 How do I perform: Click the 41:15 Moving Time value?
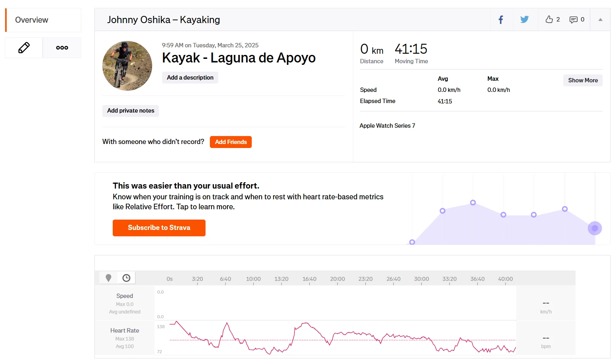411,49
